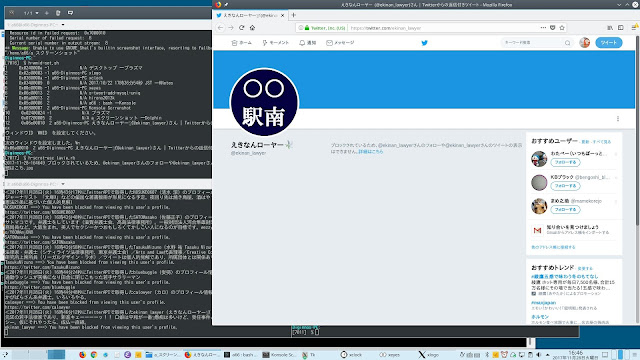Viewport: 640px width, 360px height.
Task: Show site identity info next to padlock
Action: 301,28
